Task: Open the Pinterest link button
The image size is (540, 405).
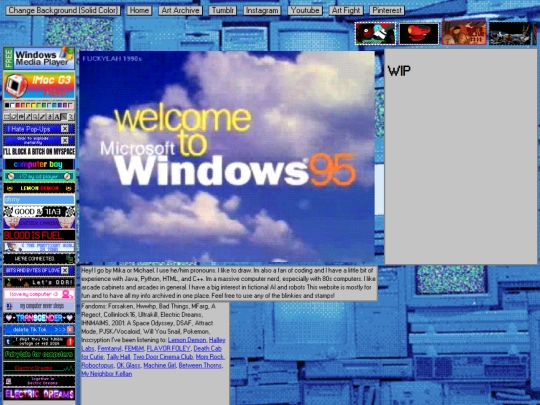Action: (x=387, y=10)
